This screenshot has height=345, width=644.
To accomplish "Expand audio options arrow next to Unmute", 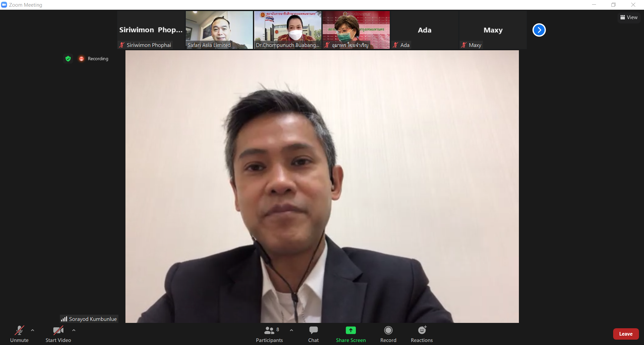I will (x=33, y=330).
